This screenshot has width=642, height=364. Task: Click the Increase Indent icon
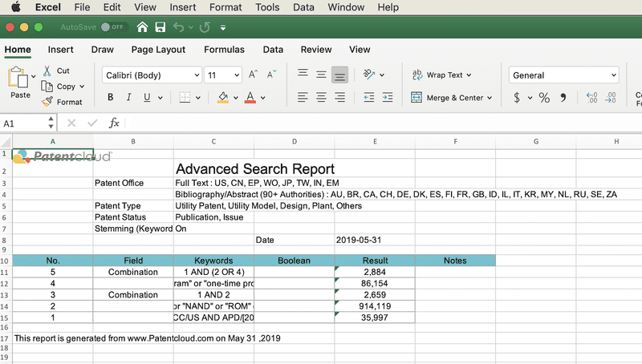click(388, 97)
